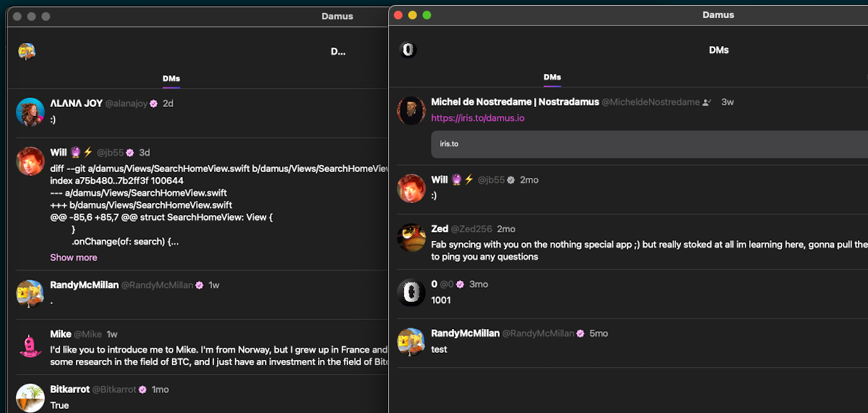
Task: Click the @Mike handle
Action: (x=88, y=334)
